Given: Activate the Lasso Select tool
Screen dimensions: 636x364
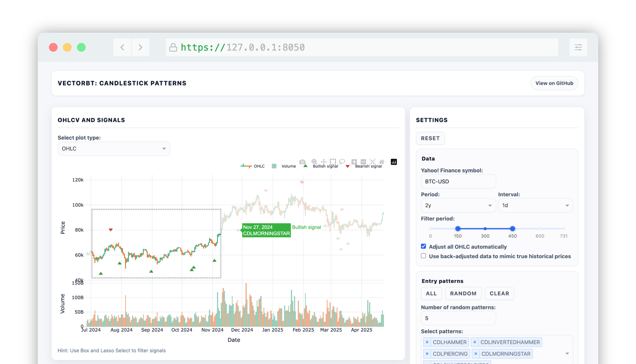Looking at the screenshot, I should pyautogui.click(x=342, y=162).
